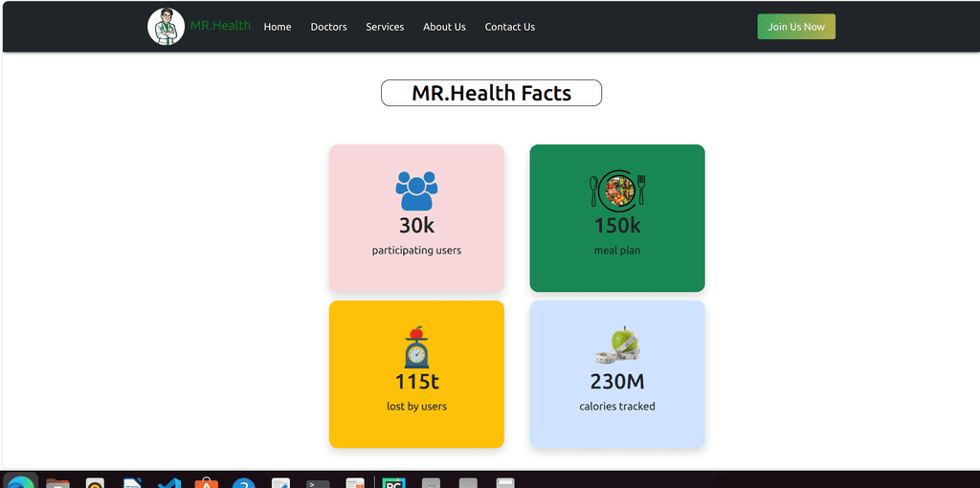Open the Contact Us nav item
The width and height of the screenshot is (980, 488).
[x=510, y=27]
